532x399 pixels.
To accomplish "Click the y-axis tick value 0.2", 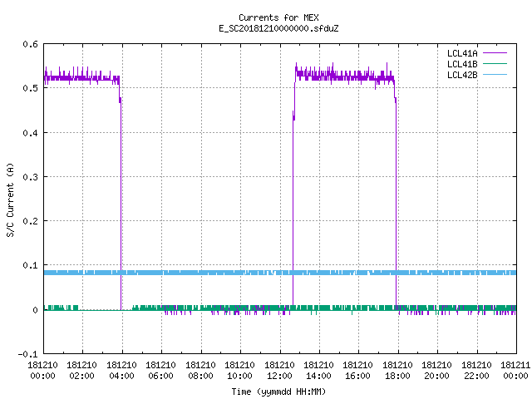I will (30, 221).
